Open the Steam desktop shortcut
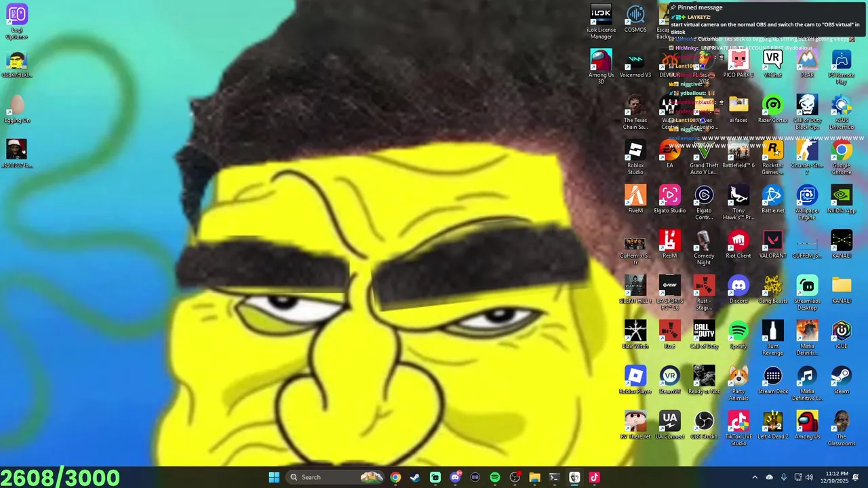Screen dimensions: 868x488 842,380
